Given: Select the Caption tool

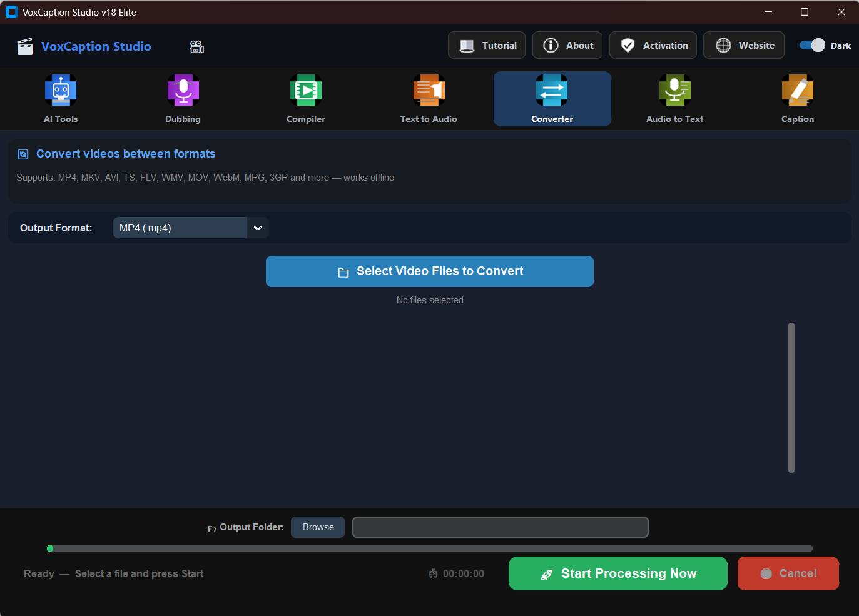Looking at the screenshot, I should click(x=797, y=98).
